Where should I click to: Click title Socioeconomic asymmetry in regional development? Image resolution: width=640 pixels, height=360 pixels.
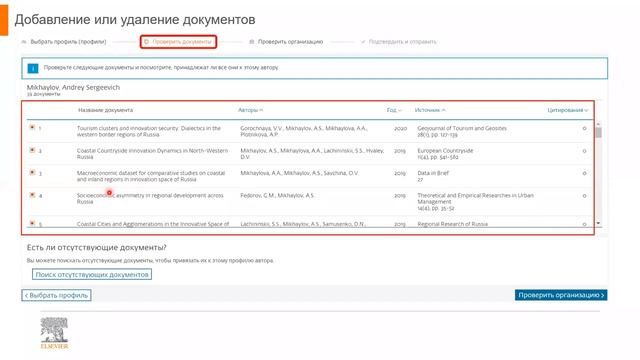pyautogui.click(x=150, y=198)
